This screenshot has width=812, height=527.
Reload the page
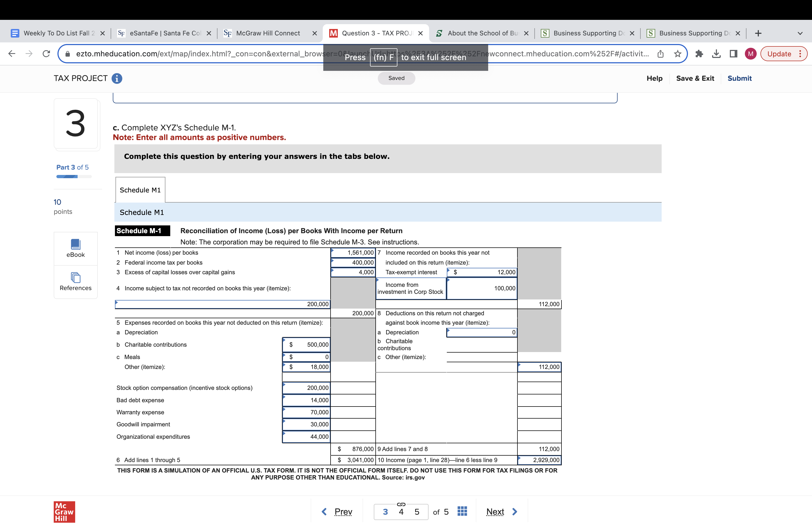tap(46, 54)
